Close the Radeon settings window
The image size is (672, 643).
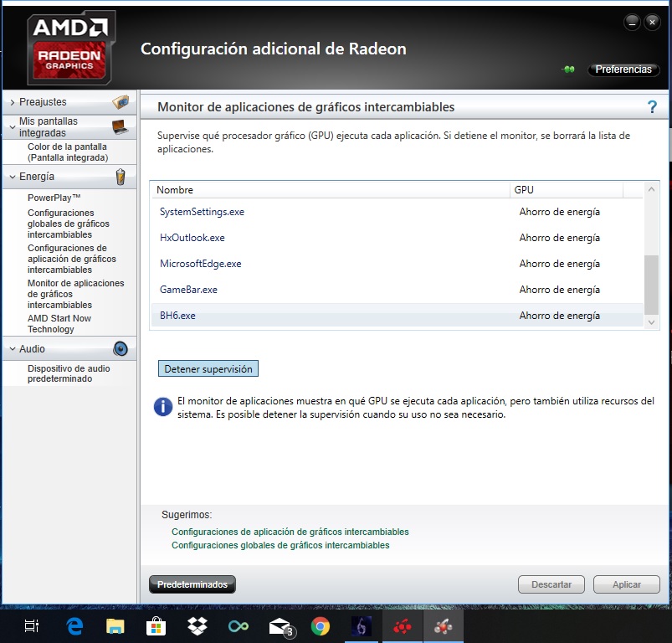coord(652,22)
